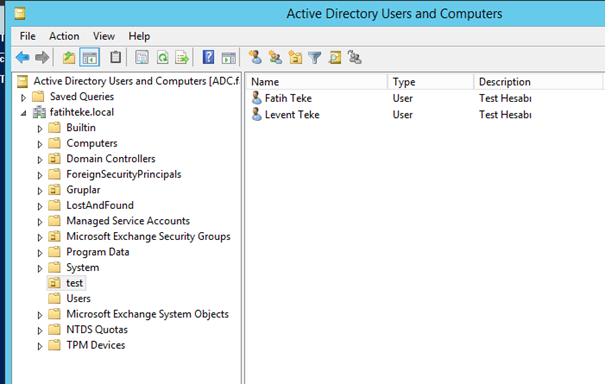
Task: Click the Export List toolbar icon
Action: pyautogui.click(x=182, y=58)
